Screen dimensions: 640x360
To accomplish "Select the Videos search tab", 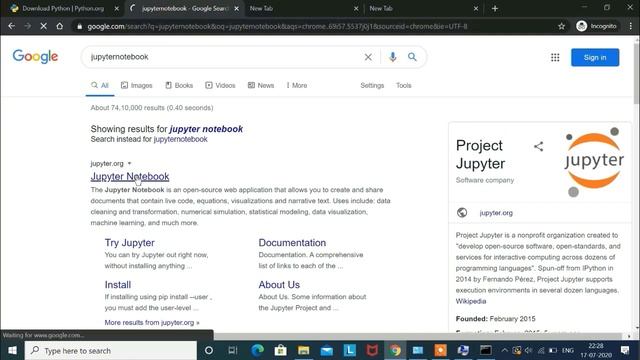I will (220, 85).
